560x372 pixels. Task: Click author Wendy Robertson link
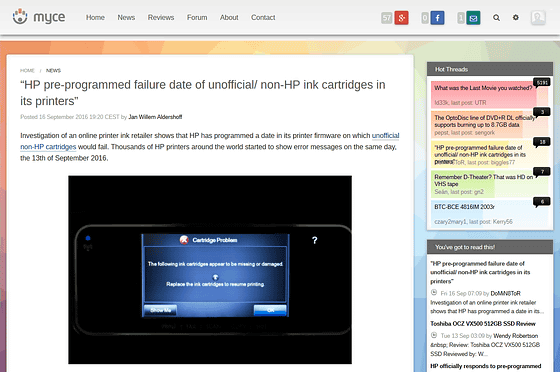click(515, 336)
